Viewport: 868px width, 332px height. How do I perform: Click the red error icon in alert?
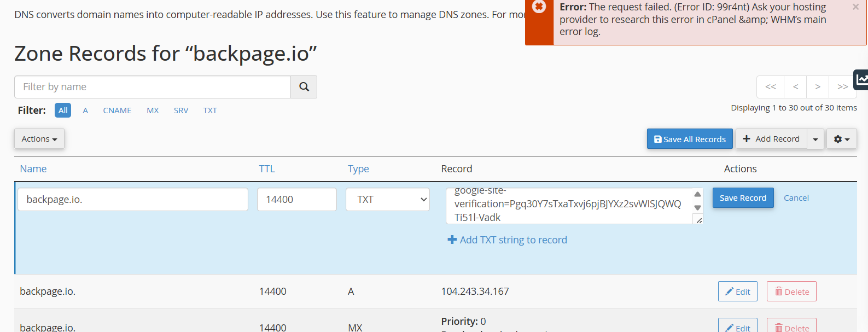(539, 7)
